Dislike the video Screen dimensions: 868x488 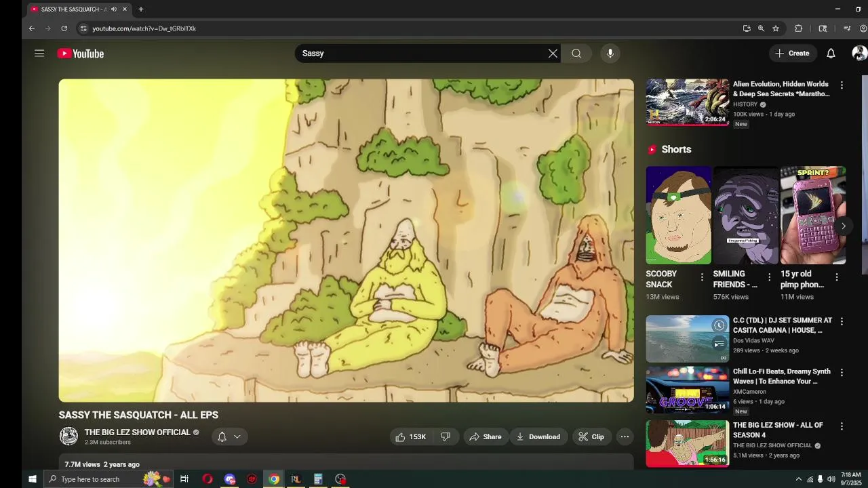tap(446, 437)
